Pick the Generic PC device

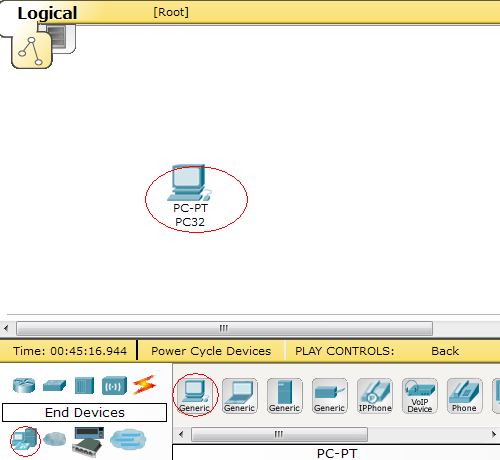pos(195,396)
